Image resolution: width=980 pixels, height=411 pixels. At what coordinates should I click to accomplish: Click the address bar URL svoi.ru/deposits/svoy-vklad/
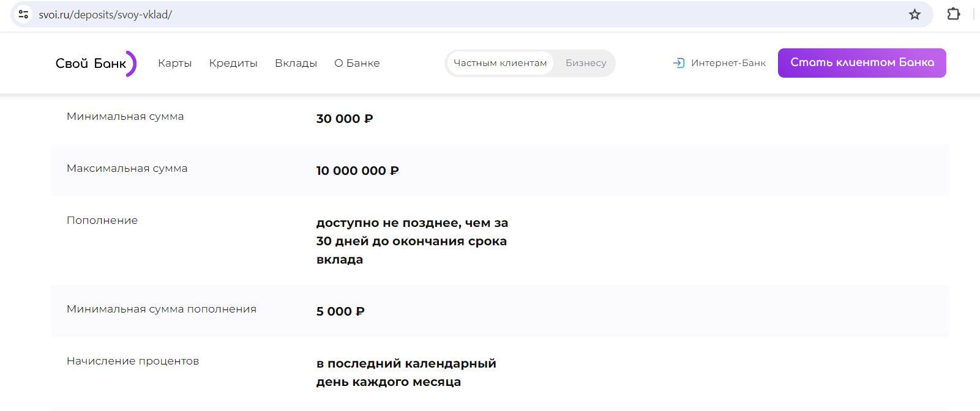(105, 15)
